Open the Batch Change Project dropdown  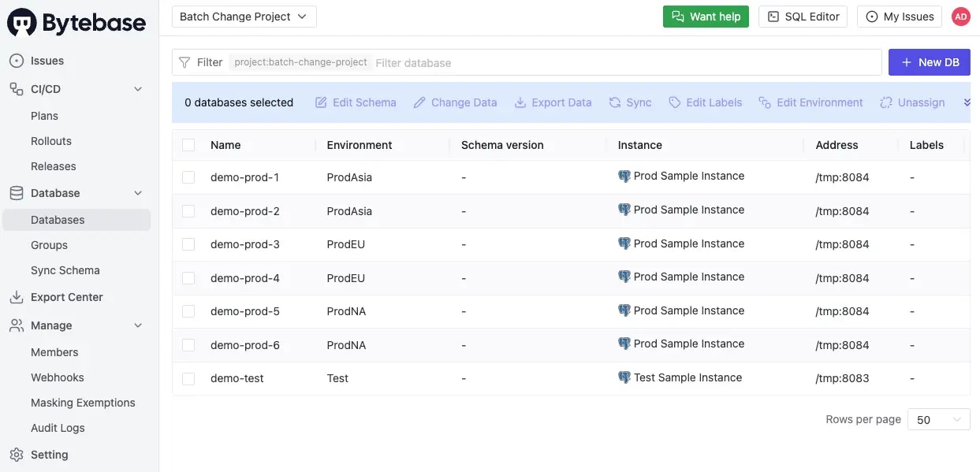pos(244,17)
